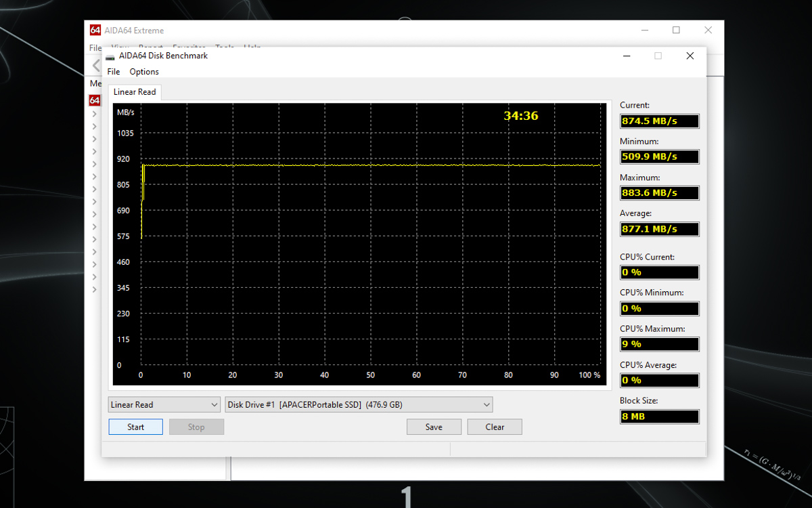Image resolution: width=812 pixels, height=508 pixels.
Task: Click the MB/s axis label on graph
Action: tap(126, 112)
